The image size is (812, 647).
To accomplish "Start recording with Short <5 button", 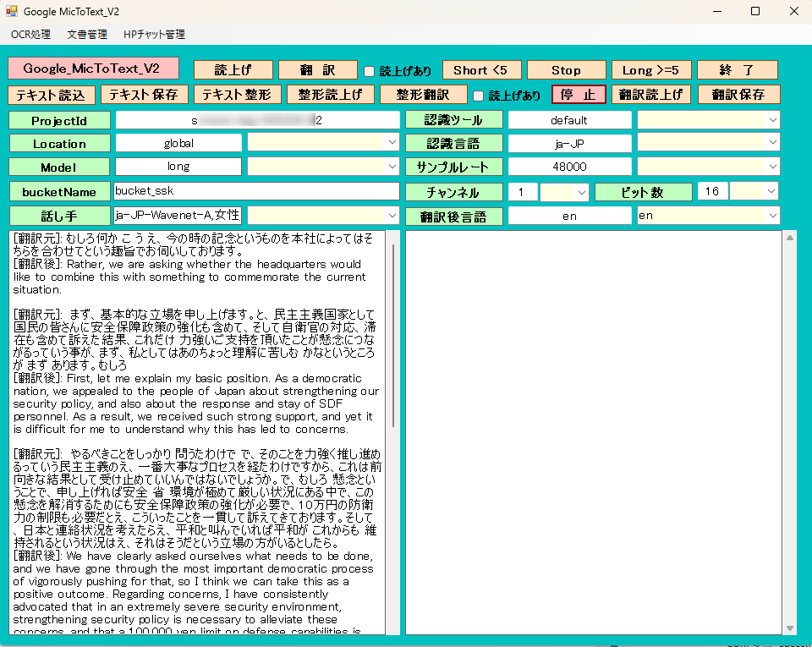I will tap(480, 70).
